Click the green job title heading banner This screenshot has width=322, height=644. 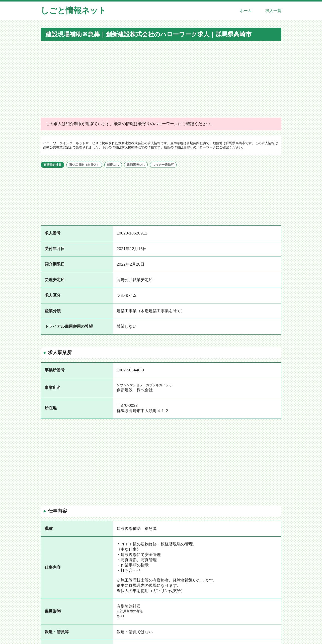(x=161, y=34)
